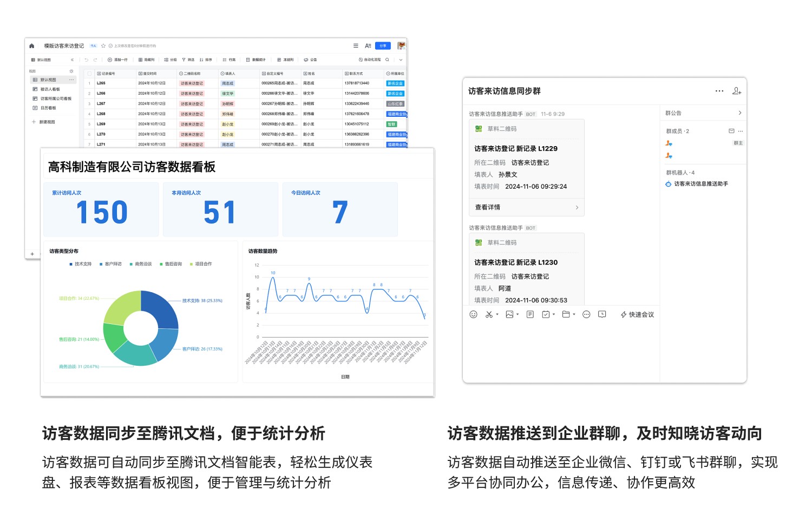812x521 pixels.
Task: Open the 行高 row height tool
Action: (229, 60)
